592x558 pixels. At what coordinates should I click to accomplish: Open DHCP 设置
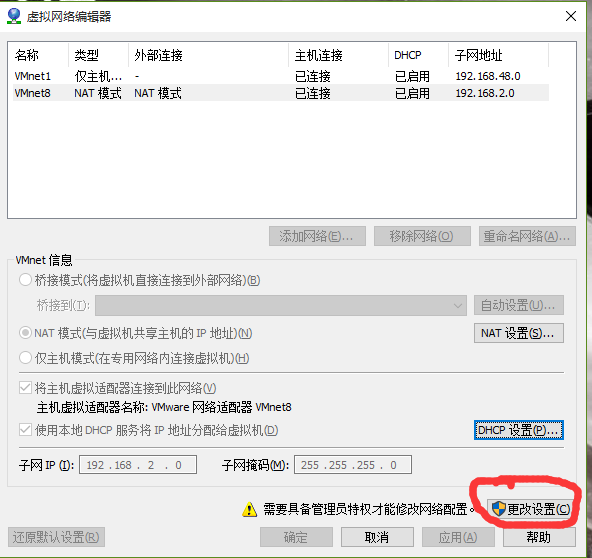pyautogui.click(x=519, y=430)
